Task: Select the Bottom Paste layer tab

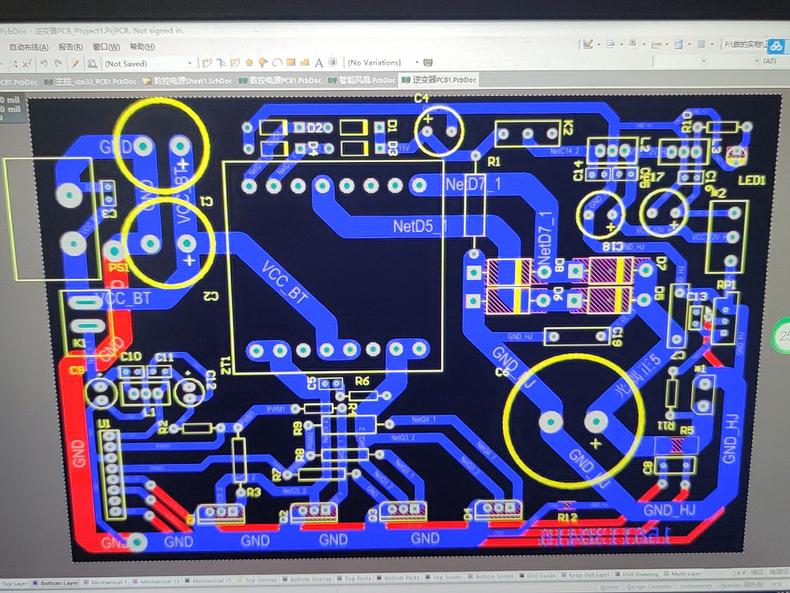Action: click(398, 578)
